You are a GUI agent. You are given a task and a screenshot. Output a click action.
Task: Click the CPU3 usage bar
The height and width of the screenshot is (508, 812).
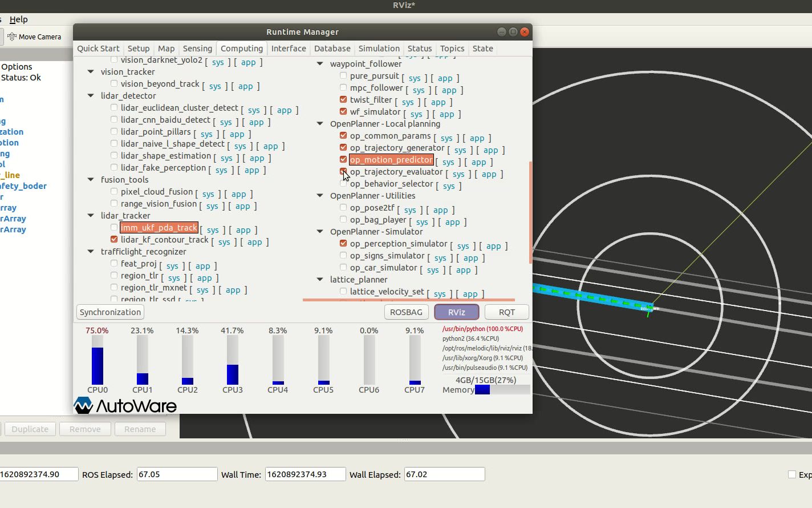[232, 360]
